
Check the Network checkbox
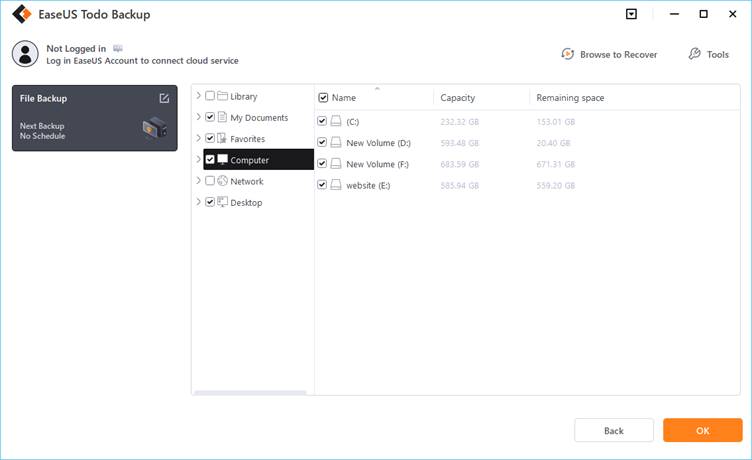pyautogui.click(x=210, y=181)
